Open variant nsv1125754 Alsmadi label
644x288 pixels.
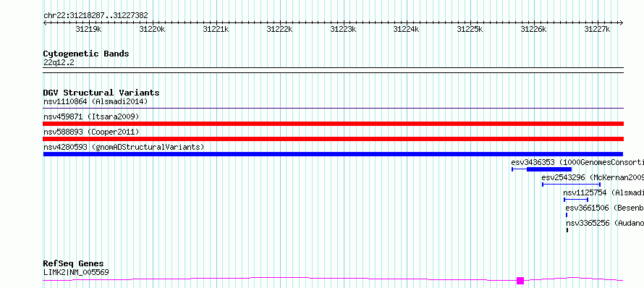(x=603, y=192)
